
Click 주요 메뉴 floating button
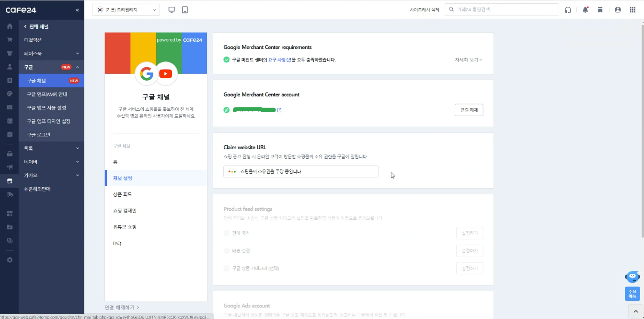[632, 294]
